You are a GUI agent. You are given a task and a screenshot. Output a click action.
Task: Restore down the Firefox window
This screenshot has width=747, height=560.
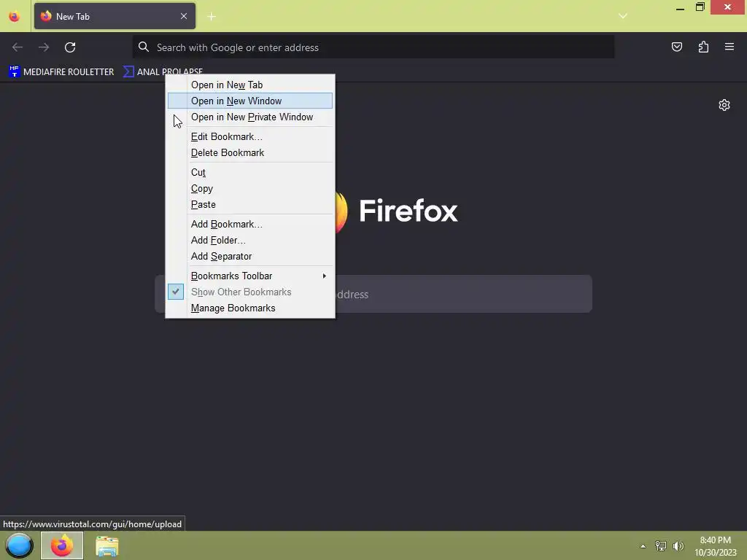[x=700, y=7]
